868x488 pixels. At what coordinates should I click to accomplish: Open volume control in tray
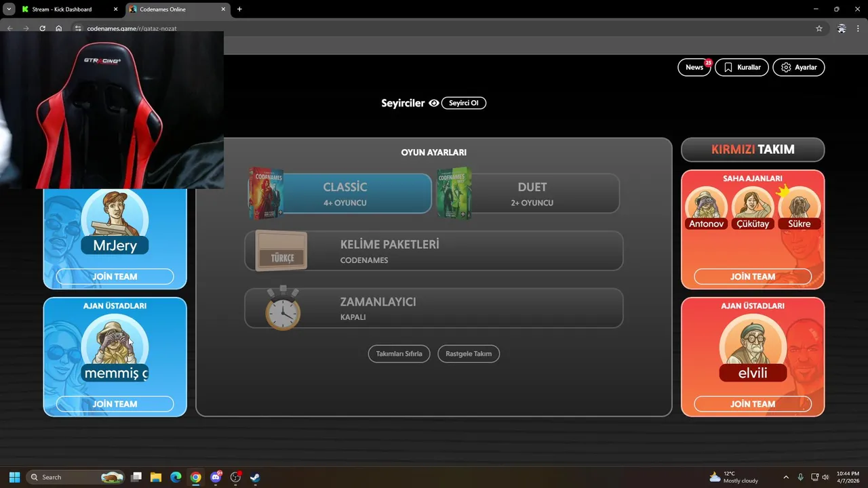coord(825,477)
